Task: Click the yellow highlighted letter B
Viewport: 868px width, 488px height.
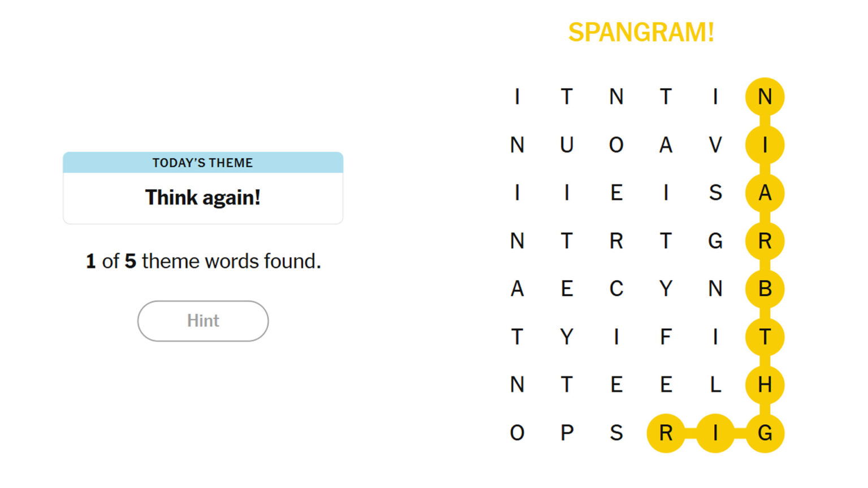Action: [x=765, y=289]
